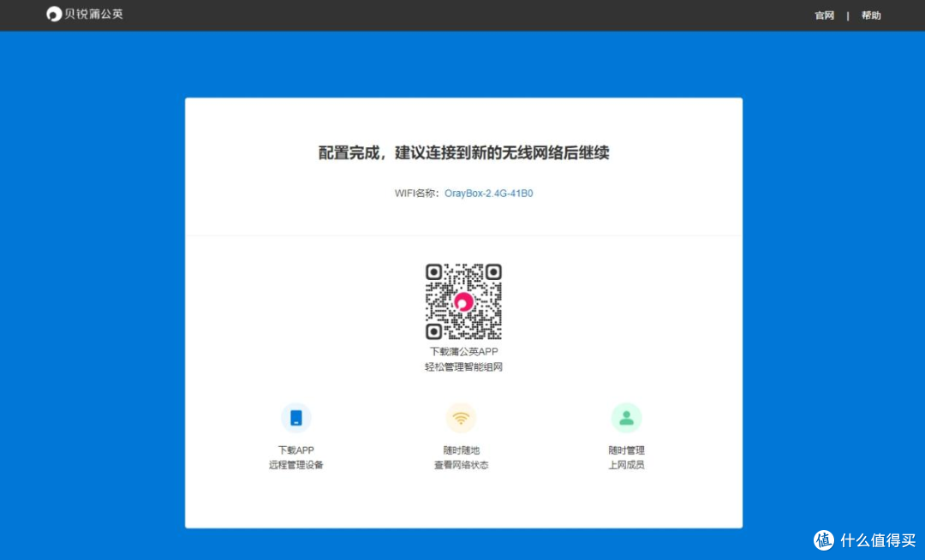Open the 帮助 link
The image size is (925, 560).
[x=871, y=15]
